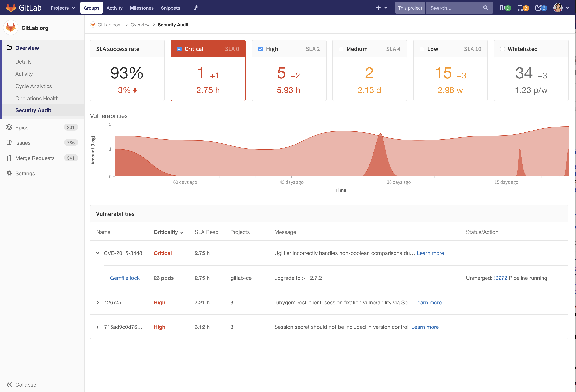
Task: Open sidebar Activity under Overview
Action: click(24, 74)
